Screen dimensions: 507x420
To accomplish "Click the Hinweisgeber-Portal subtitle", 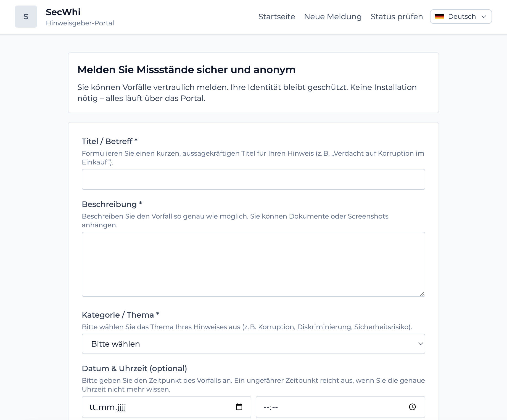I will click(x=80, y=23).
